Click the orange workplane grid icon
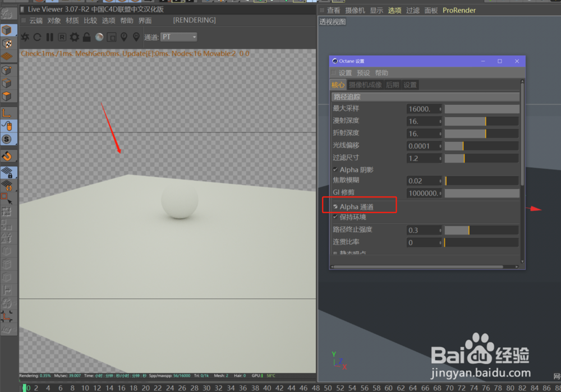The width and height of the screenshot is (561, 392). 7,56
